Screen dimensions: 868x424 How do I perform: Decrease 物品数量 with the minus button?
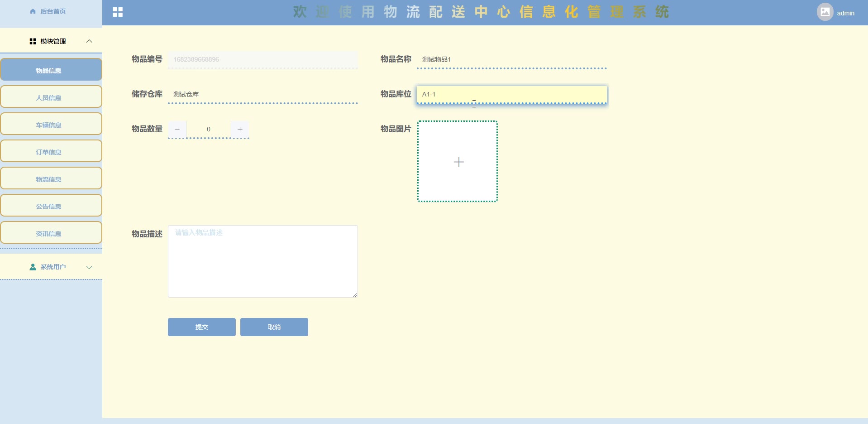click(x=177, y=129)
